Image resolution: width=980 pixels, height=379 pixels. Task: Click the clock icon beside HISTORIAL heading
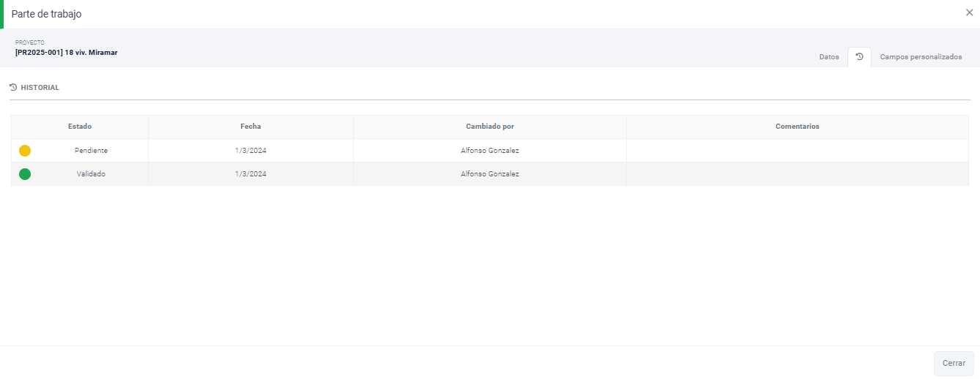[13, 88]
